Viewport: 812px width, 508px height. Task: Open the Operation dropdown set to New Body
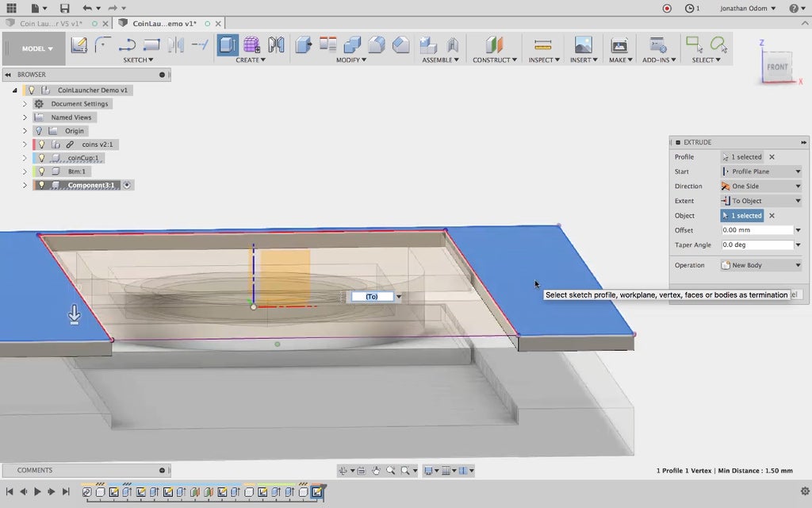pyautogui.click(x=760, y=265)
